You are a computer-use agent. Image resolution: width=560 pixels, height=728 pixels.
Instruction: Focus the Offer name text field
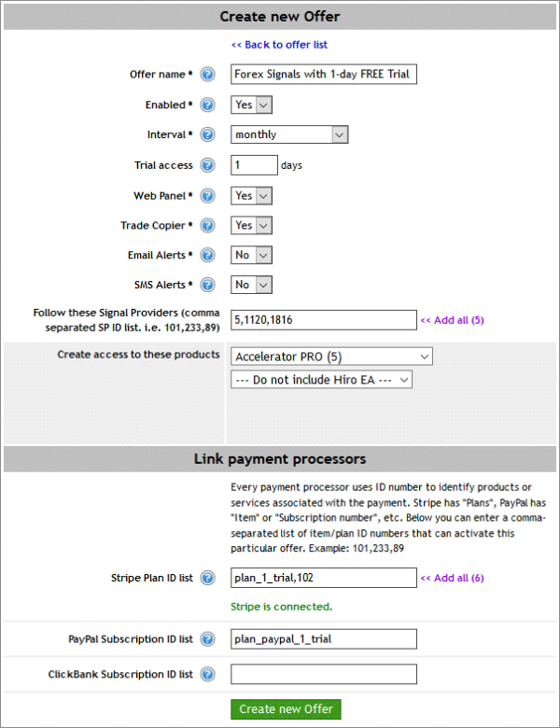(323, 75)
